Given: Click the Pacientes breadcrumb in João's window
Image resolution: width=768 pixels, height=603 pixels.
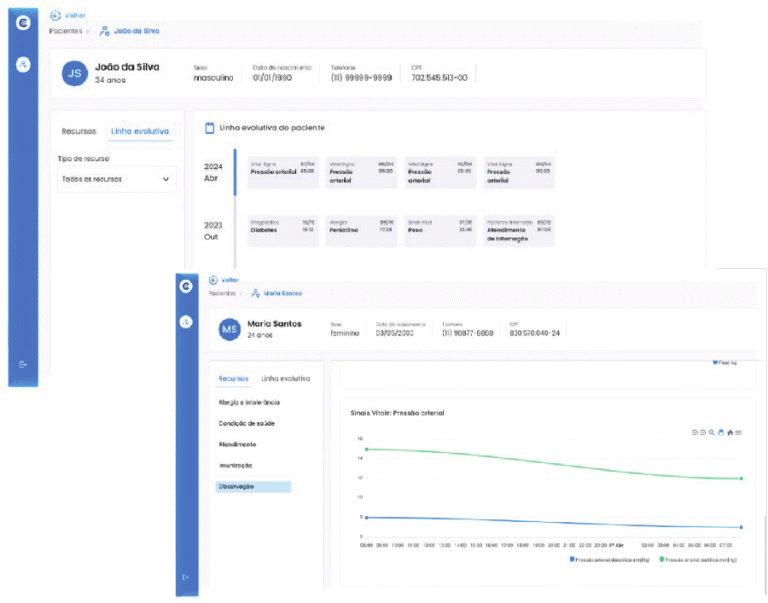Looking at the screenshot, I should 66,31.
